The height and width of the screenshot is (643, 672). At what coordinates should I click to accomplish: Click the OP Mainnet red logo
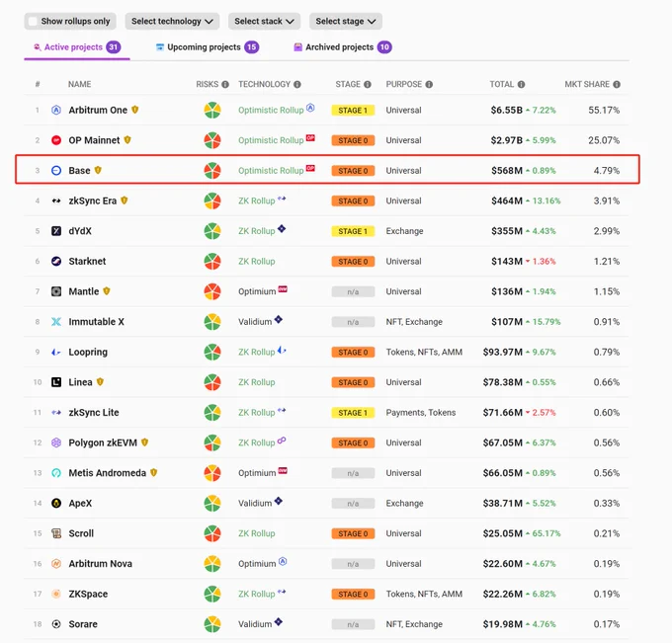click(x=56, y=140)
